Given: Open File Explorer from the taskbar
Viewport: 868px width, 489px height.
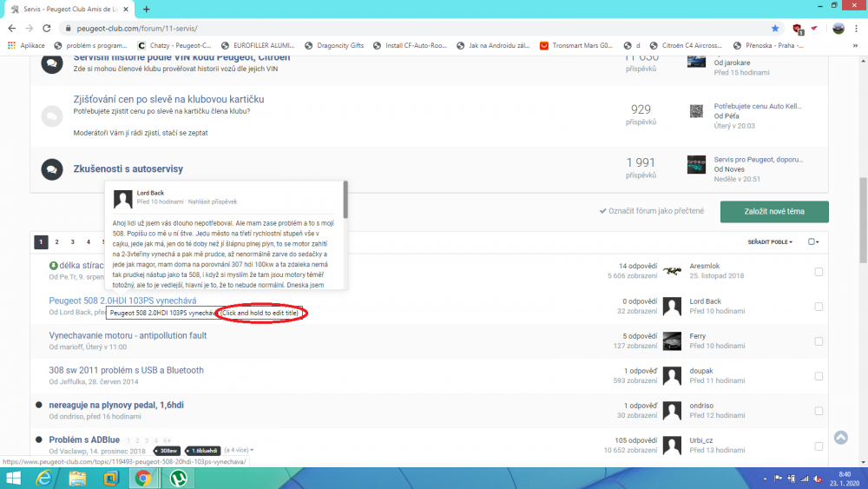Looking at the screenshot, I should pyautogui.click(x=77, y=479).
